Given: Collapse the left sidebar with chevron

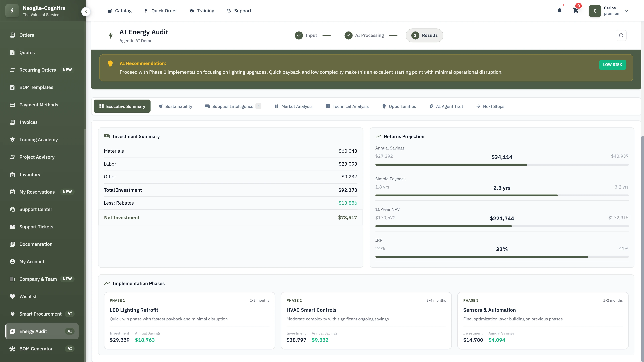Looking at the screenshot, I should pyautogui.click(x=86, y=12).
